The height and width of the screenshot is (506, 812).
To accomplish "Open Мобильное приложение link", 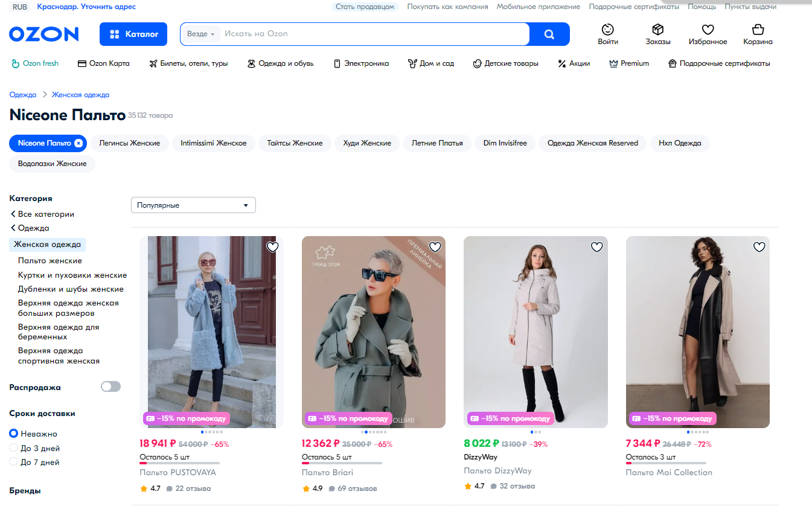I will point(539,7).
